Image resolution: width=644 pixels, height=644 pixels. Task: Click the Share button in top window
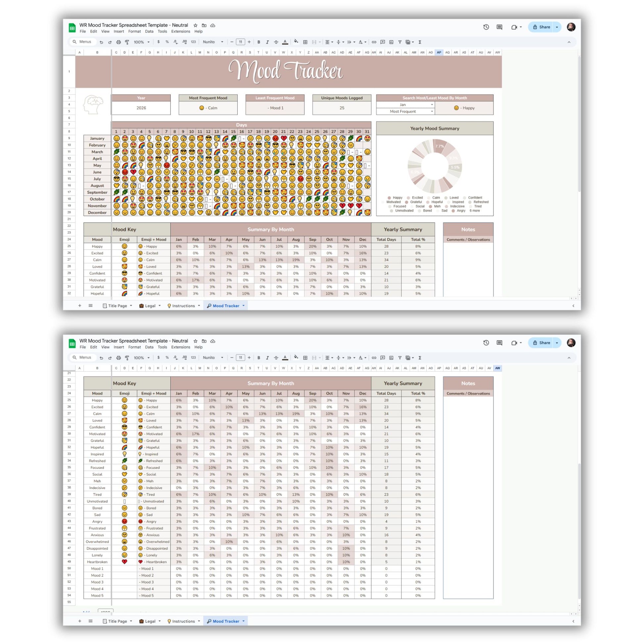[541, 27]
